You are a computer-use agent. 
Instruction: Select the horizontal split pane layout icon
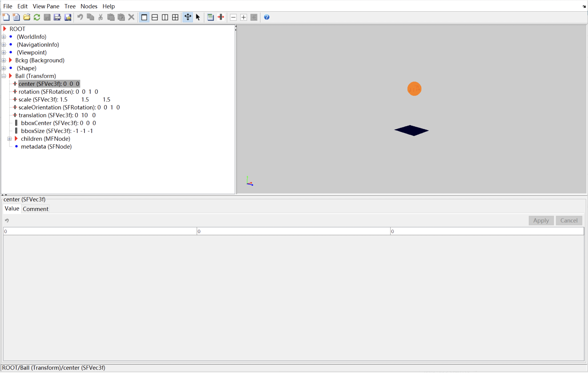pyautogui.click(x=155, y=17)
